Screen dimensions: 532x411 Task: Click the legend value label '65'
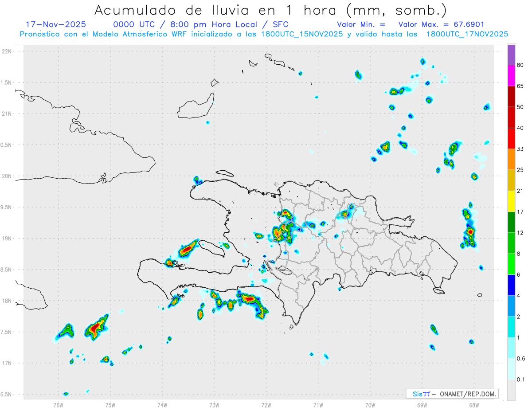click(x=520, y=86)
